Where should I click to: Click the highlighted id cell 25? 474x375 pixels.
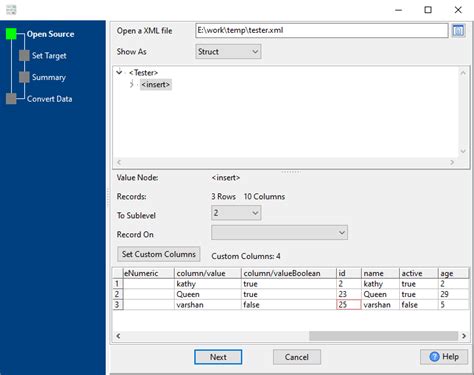pyautogui.click(x=349, y=305)
